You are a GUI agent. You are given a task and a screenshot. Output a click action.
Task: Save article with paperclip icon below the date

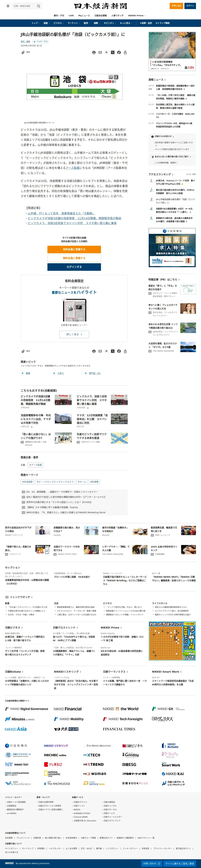pyautogui.click(x=23, y=53)
